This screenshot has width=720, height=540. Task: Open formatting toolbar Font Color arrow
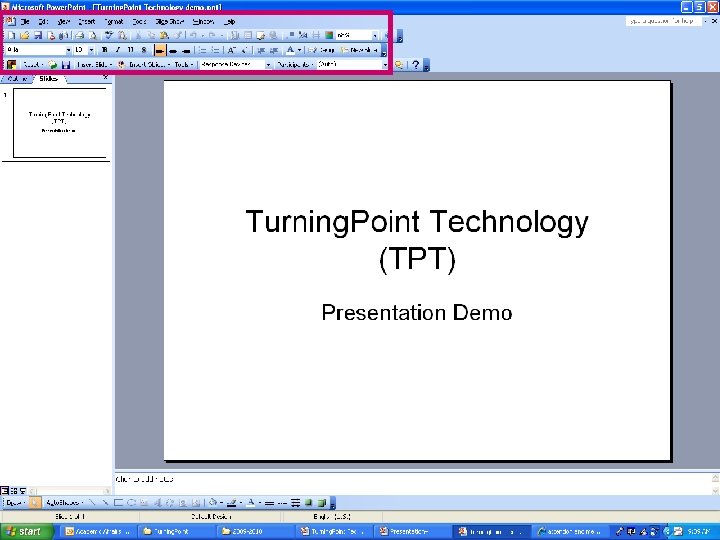[x=299, y=50]
